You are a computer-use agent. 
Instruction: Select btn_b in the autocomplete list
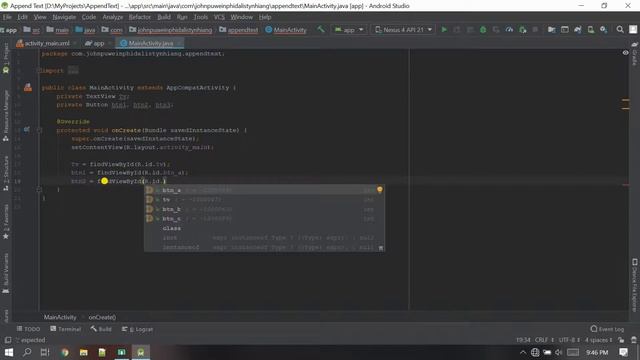[x=264, y=209]
